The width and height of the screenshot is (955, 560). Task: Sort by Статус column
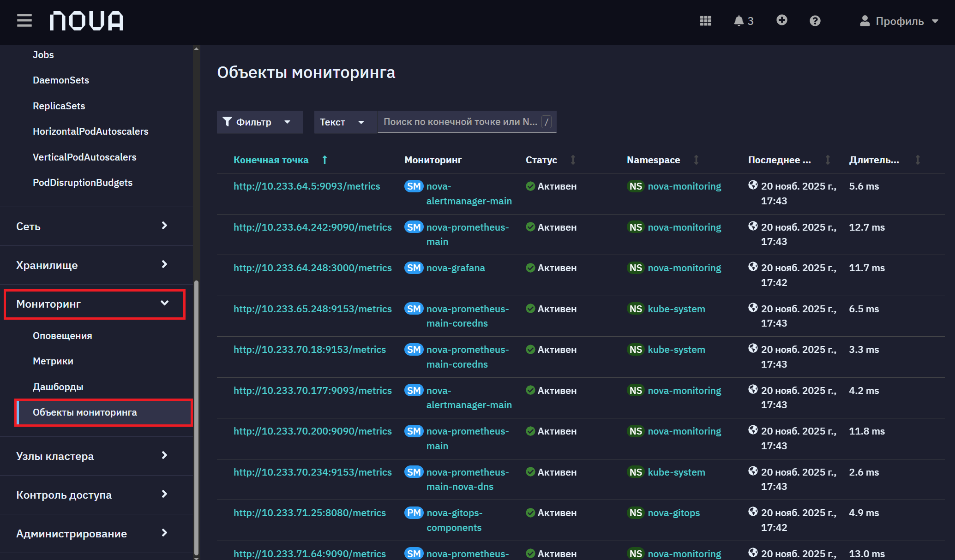click(x=573, y=160)
